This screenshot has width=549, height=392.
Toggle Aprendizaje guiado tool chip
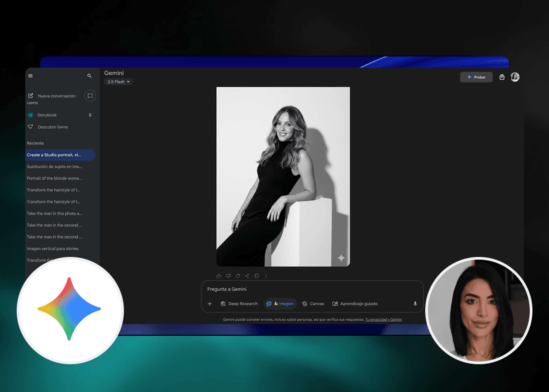pyautogui.click(x=355, y=304)
